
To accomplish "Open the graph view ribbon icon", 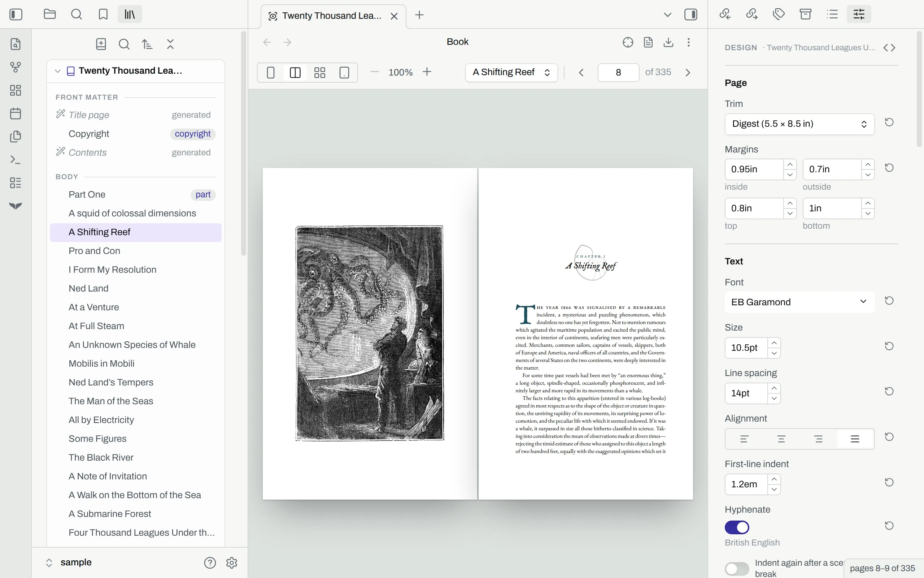I will coord(16,67).
